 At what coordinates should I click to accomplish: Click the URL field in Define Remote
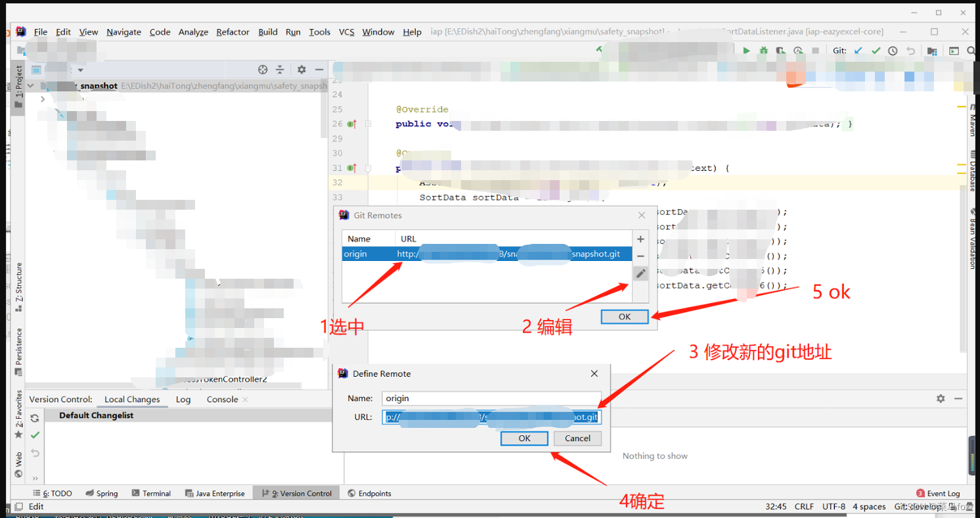[491, 417]
